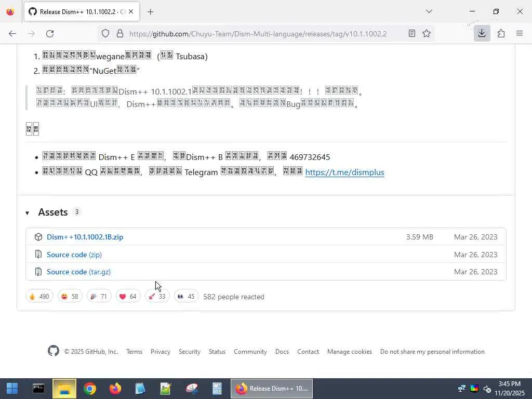The width and height of the screenshot is (532, 399).
Task: Open the notepad app in the taskbar
Action: (x=140, y=389)
